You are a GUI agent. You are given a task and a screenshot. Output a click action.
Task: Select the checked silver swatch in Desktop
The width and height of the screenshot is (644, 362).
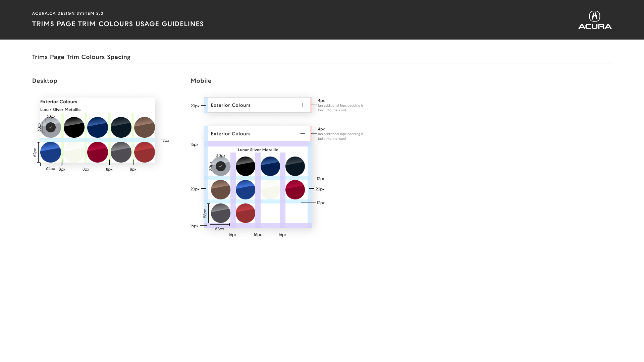(x=51, y=127)
